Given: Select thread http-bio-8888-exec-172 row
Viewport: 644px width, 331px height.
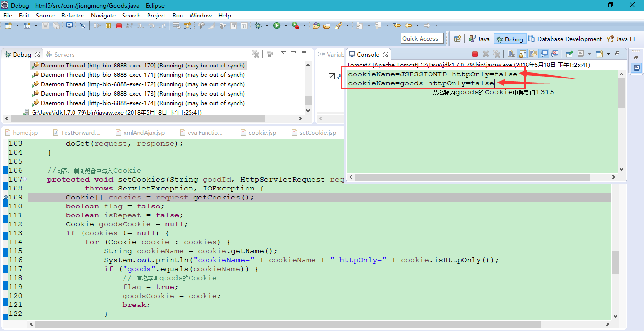Looking at the screenshot, I should 138,84.
